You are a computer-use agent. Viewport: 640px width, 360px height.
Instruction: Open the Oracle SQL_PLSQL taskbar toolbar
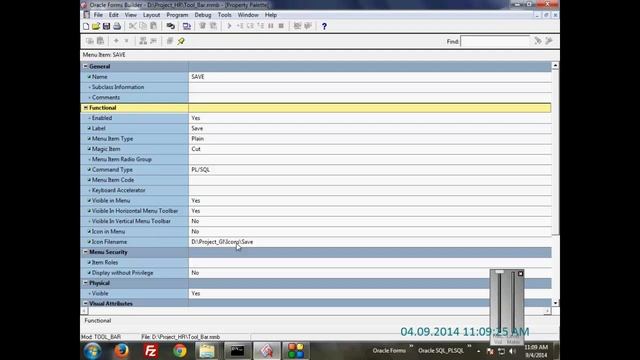coord(441,351)
